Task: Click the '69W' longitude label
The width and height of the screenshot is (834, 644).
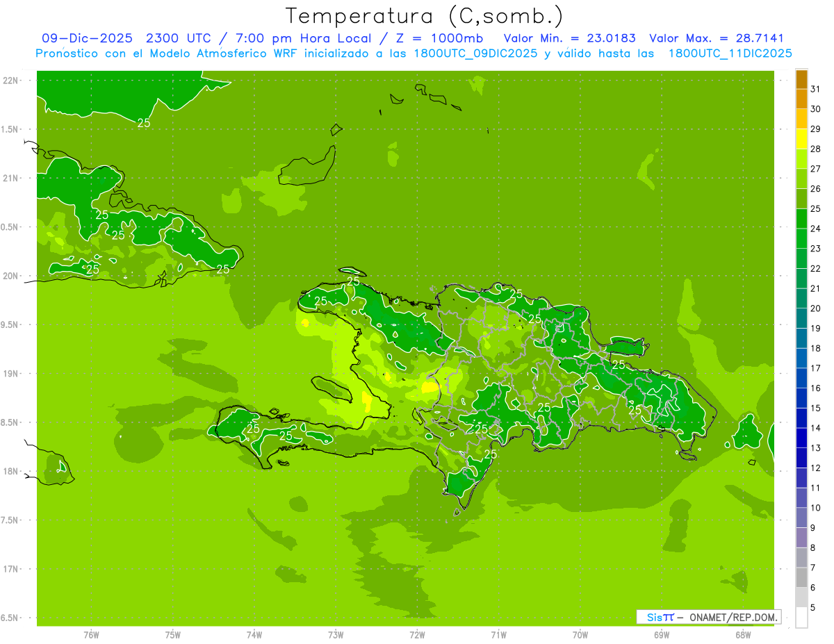Action: click(x=662, y=635)
